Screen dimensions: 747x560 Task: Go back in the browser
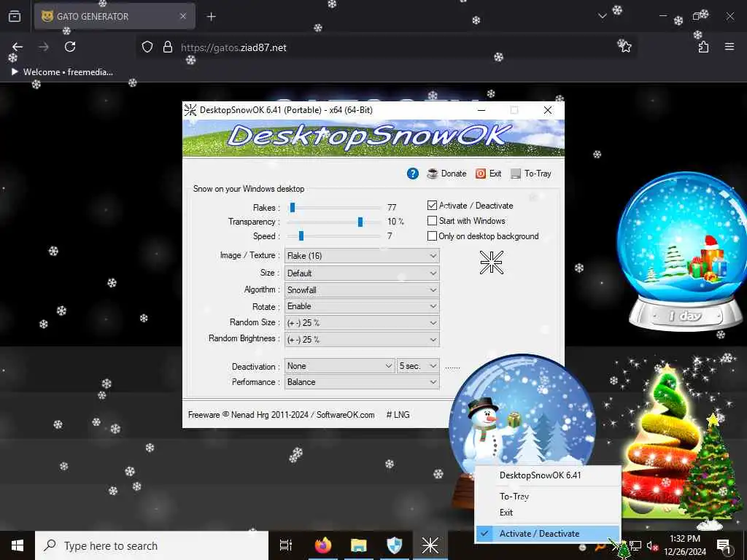18,47
